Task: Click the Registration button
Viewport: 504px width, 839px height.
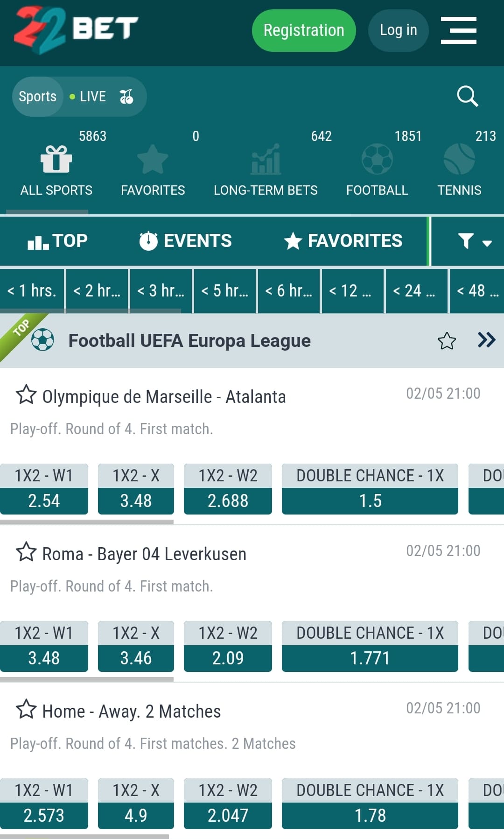Action: pos(303,30)
